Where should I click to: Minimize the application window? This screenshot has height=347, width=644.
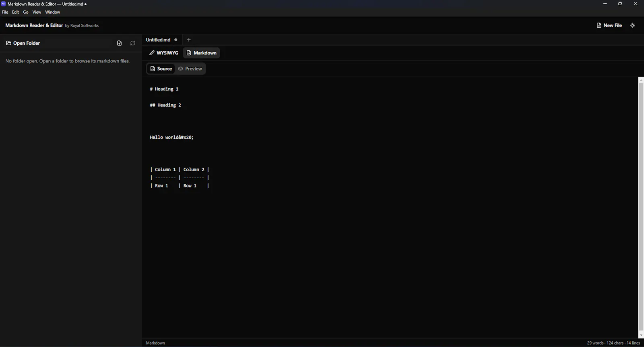pyautogui.click(x=605, y=4)
